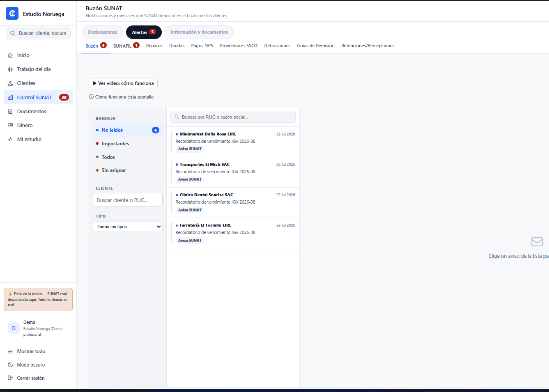The image size is (549, 392).
Task: Click the Mi estudio pulse icon
Action: 10,140
